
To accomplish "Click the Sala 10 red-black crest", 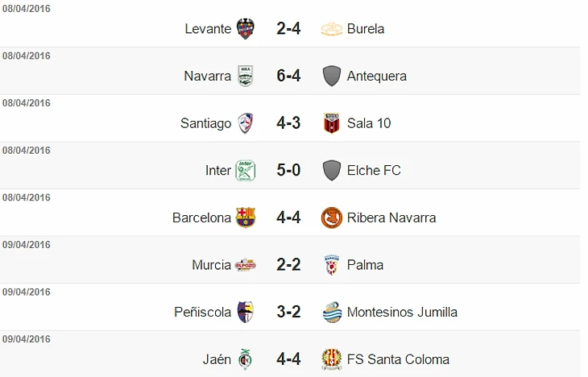I will [332, 123].
